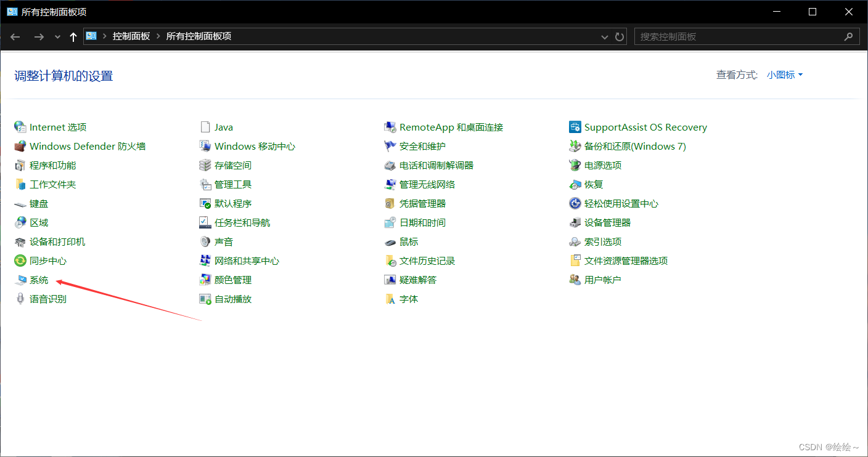868x457 pixels.
Task: Click the 区域 globe-clock icon
Action: tap(20, 222)
